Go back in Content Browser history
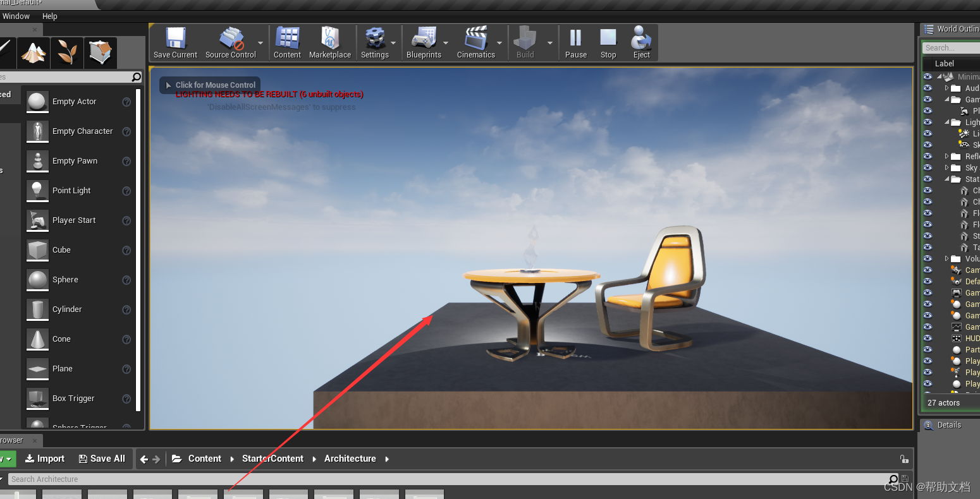This screenshot has height=499, width=980. [144, 459]
